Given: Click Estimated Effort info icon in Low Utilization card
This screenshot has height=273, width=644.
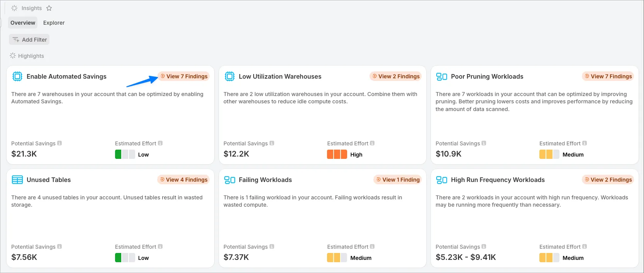Looking at the screenshot, I should point(372,143).
